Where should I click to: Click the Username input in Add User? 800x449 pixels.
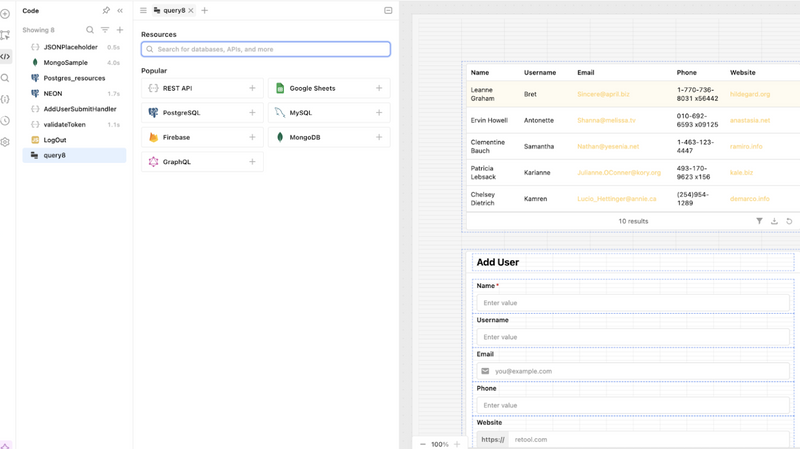(x=633, y=337)
